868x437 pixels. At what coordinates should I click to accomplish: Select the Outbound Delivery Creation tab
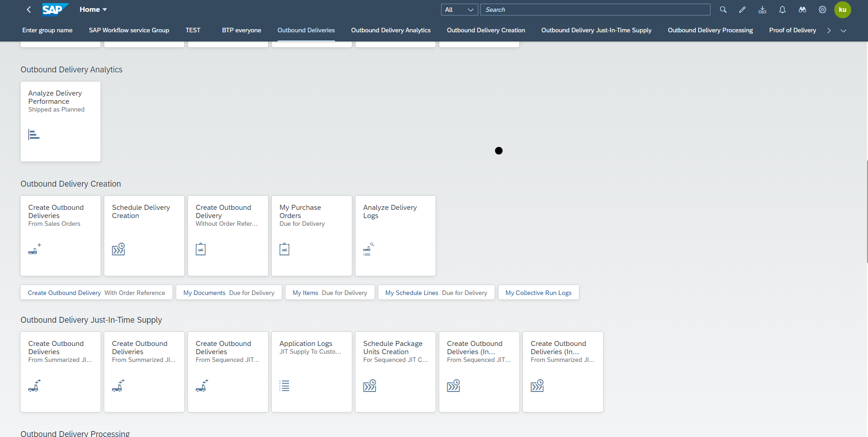(x=486, y=30)
